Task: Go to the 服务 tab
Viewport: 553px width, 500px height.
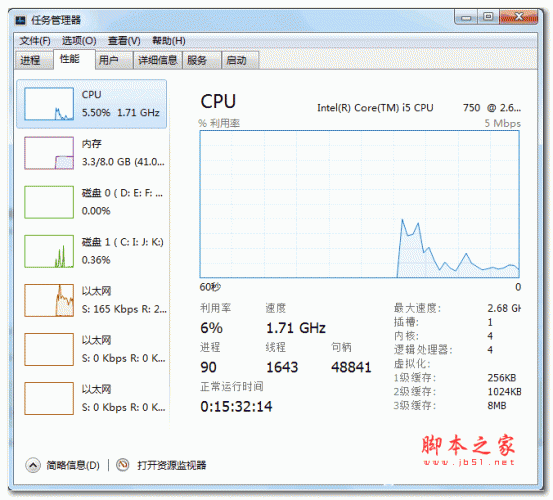Action: 202,60
